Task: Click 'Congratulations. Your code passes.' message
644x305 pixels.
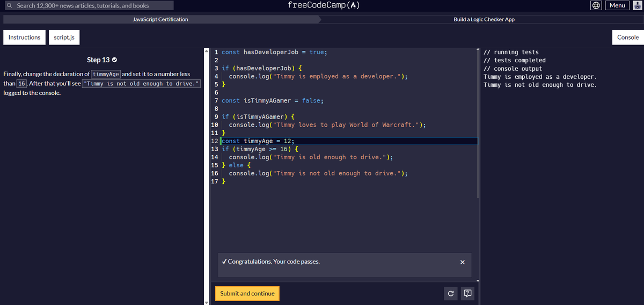Action: click(x=271, y=262)
